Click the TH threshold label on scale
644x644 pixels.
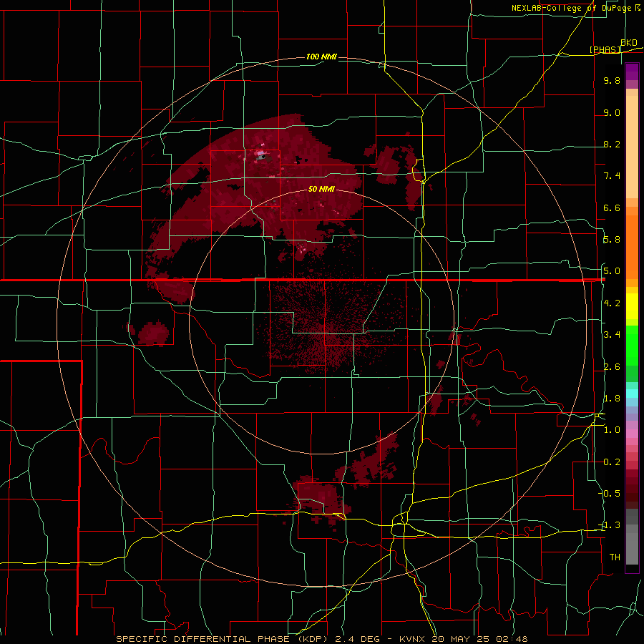point(615,557)
